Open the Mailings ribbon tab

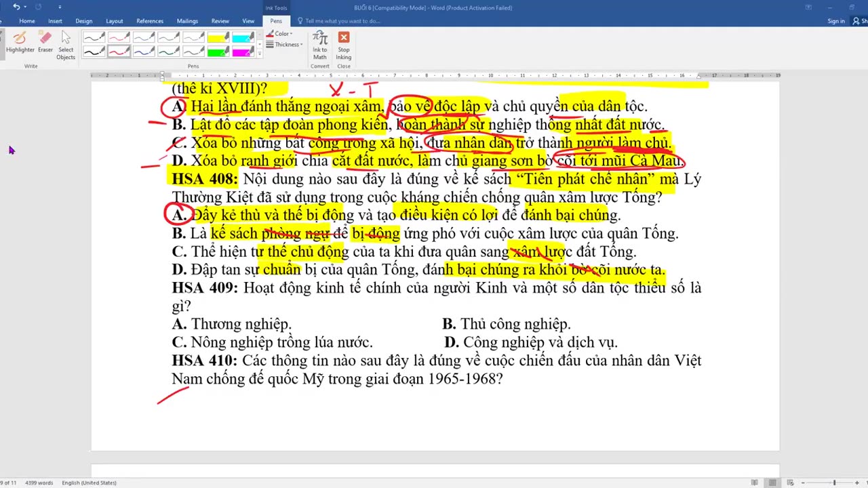187,21
